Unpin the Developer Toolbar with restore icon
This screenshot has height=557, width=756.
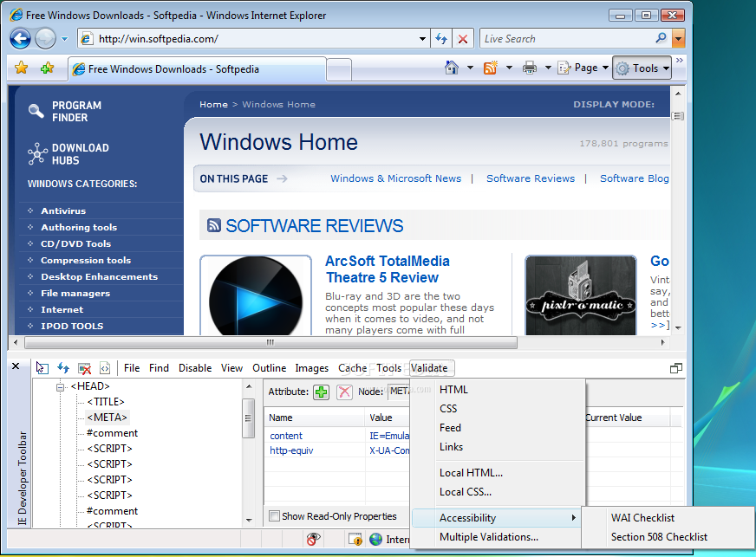click(676, 368)
